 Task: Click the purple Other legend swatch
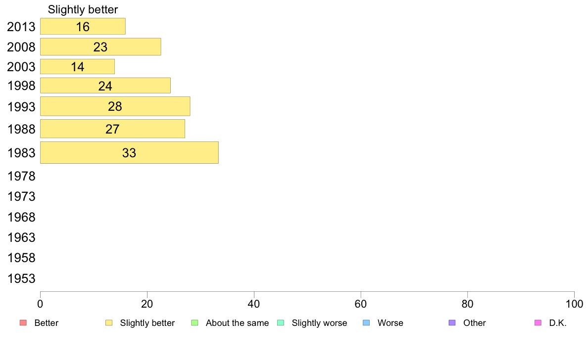pyautogui.click(x=452, y=323)
